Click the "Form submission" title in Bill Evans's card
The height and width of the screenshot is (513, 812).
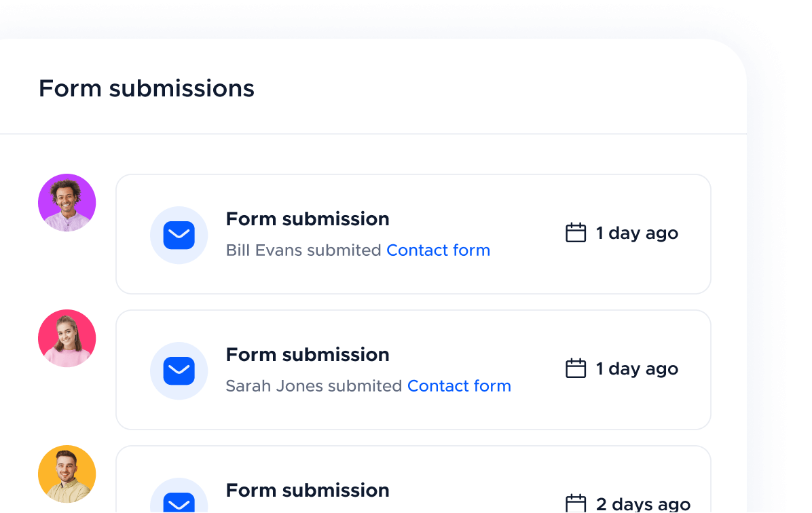click(x=308, y=219)
